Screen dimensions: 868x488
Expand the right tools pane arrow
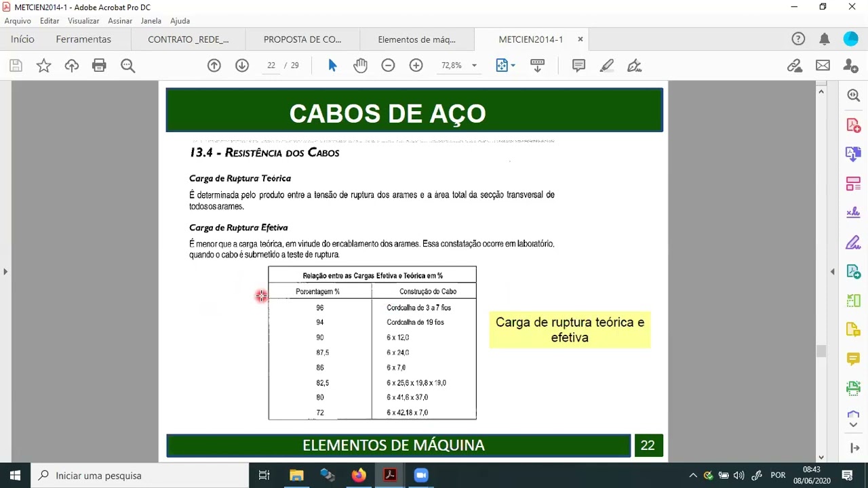coord(854,448)
